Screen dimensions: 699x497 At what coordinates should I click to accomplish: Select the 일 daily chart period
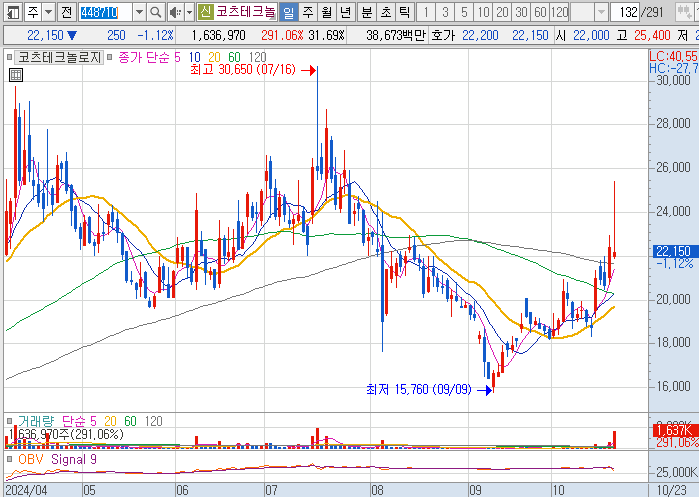click(x=288, y=12)
